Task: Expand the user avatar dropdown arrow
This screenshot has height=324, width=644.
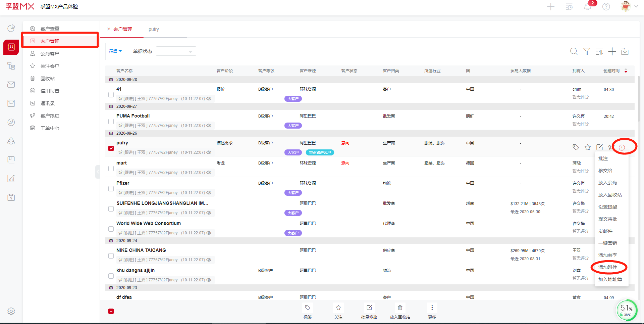Action: (x=636, y=6)
